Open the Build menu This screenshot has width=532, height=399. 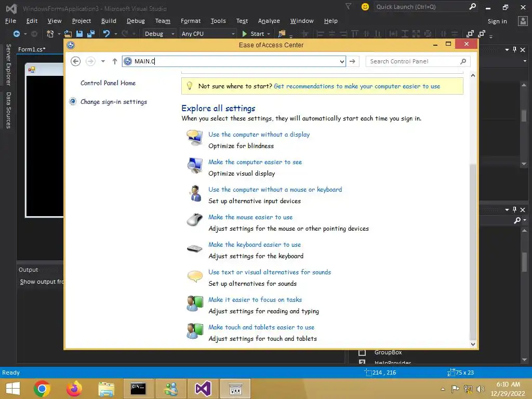(109, 21)
